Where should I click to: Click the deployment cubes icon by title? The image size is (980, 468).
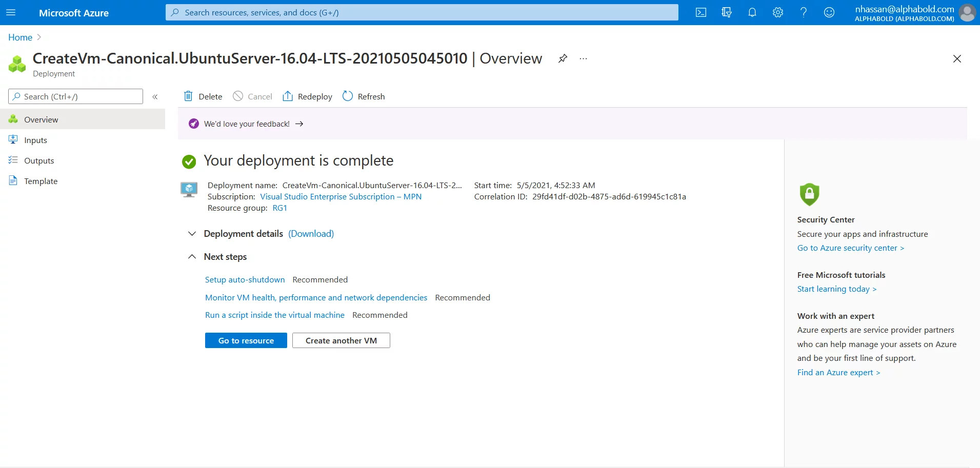pyautogui.click(x=17, y=64)
